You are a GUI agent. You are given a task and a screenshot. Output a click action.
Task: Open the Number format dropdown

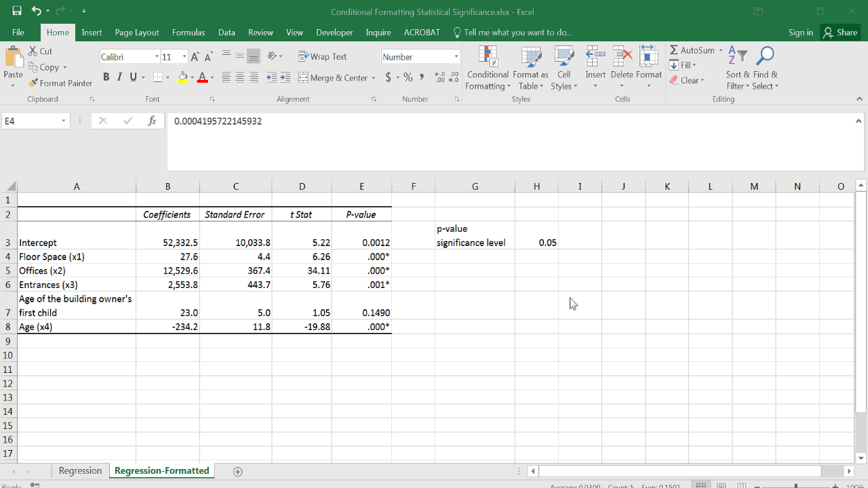click(x=456, y=57)
